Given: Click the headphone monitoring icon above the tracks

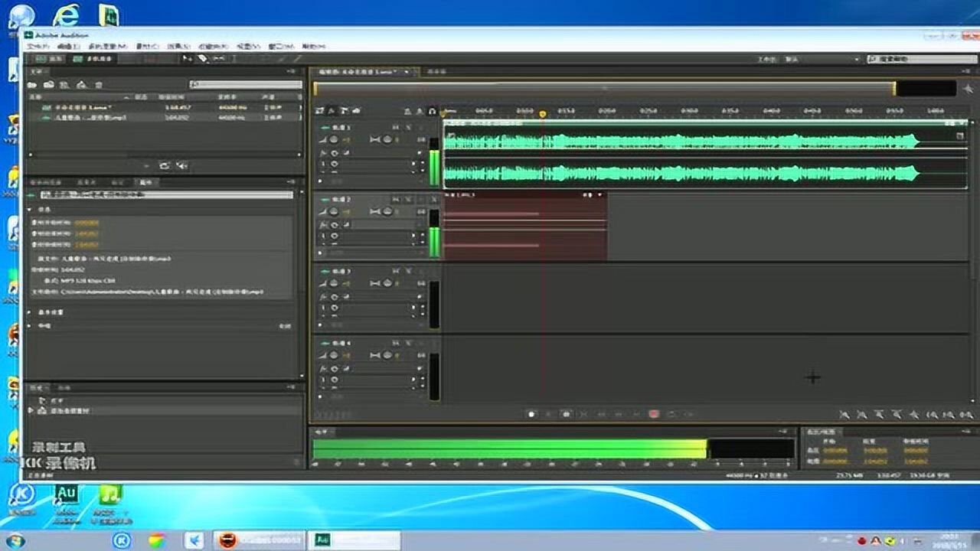Looking at the screenshot, I should 431,111.
